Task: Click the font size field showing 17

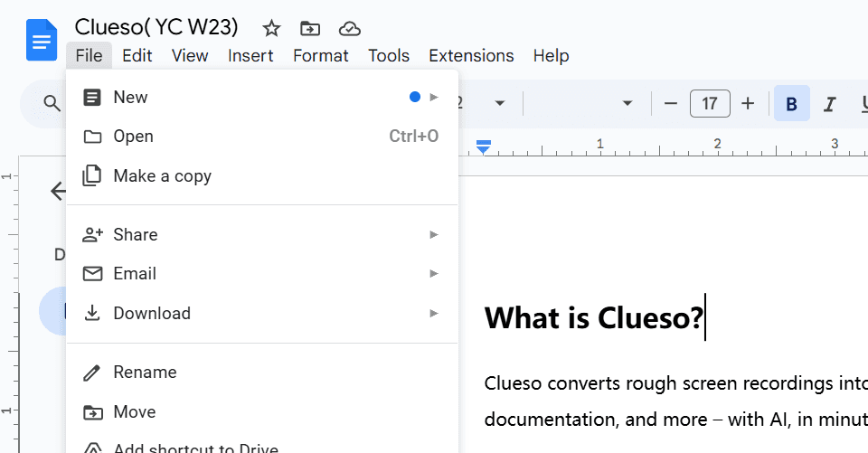Action: (x=710, y=104)
